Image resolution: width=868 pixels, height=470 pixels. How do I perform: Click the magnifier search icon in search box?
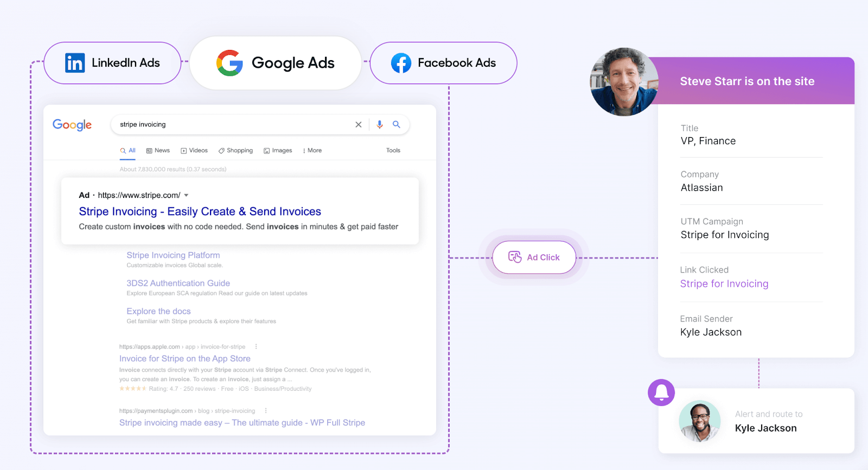pos(397,124)
